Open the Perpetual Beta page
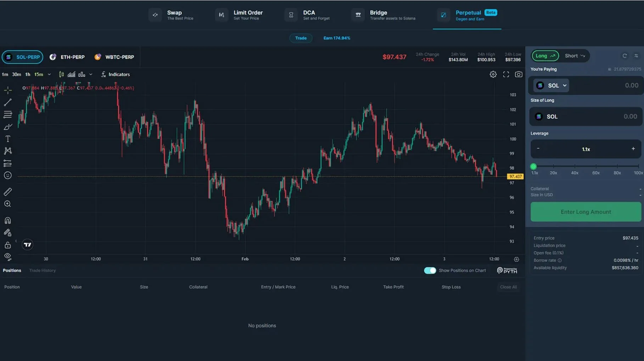The image size is (644, 361). click(467, 15)
